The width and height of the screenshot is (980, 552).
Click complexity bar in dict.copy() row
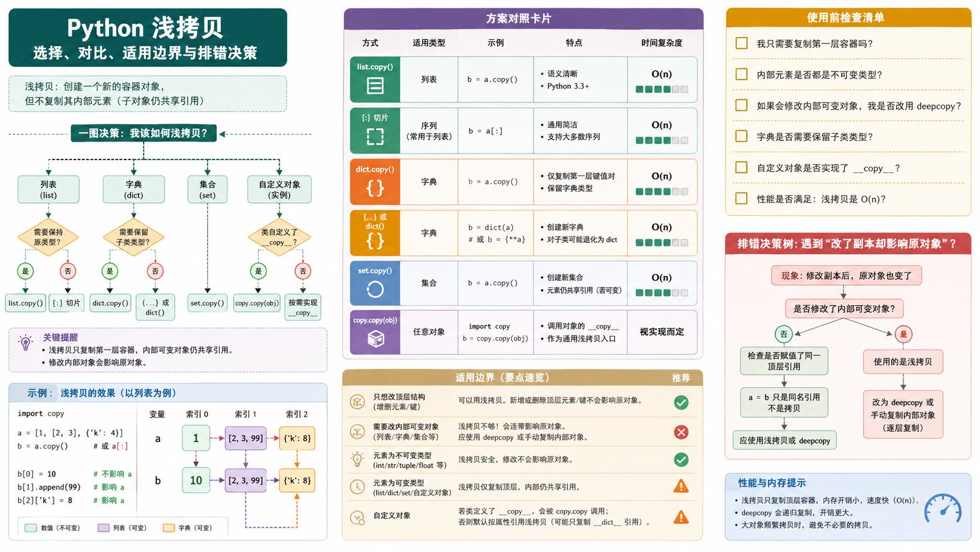(662, 192)
